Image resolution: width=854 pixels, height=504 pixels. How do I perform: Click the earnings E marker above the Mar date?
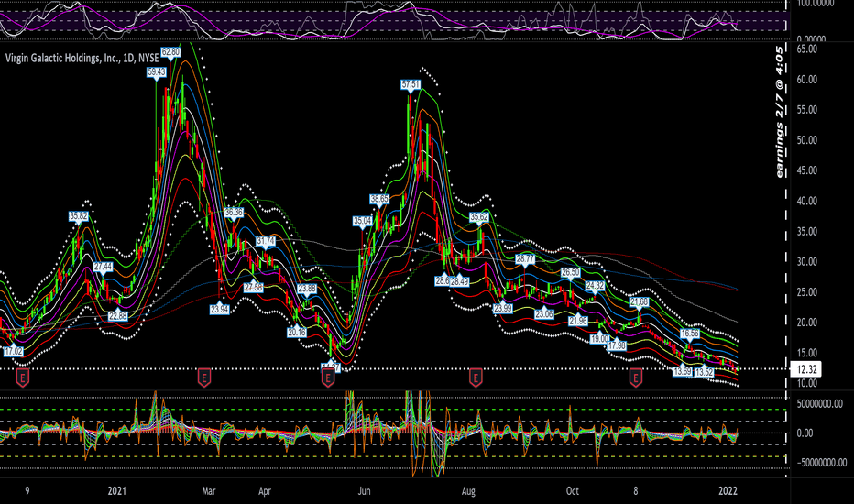coord(204,377)
